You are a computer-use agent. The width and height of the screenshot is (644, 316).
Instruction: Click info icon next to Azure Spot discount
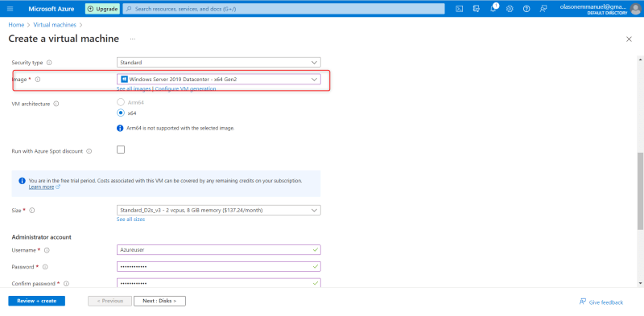click(x=89, y=151)
